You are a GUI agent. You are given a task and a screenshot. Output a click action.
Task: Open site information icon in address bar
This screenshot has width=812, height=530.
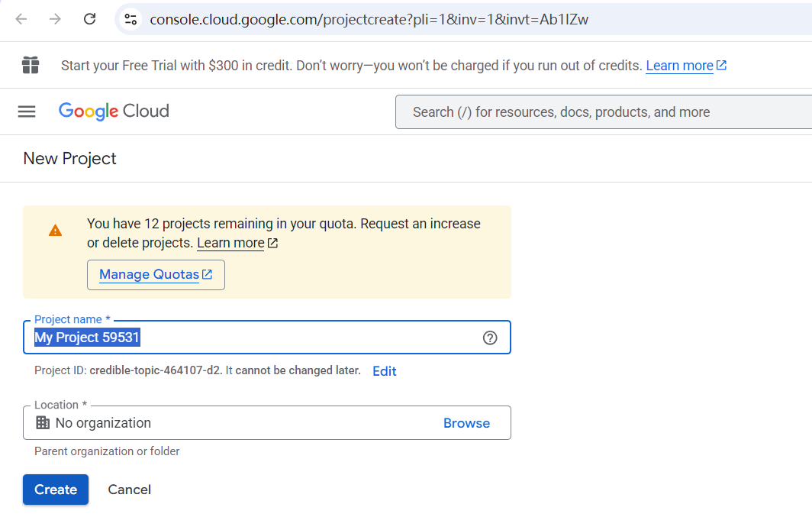(x=130, y=19)
